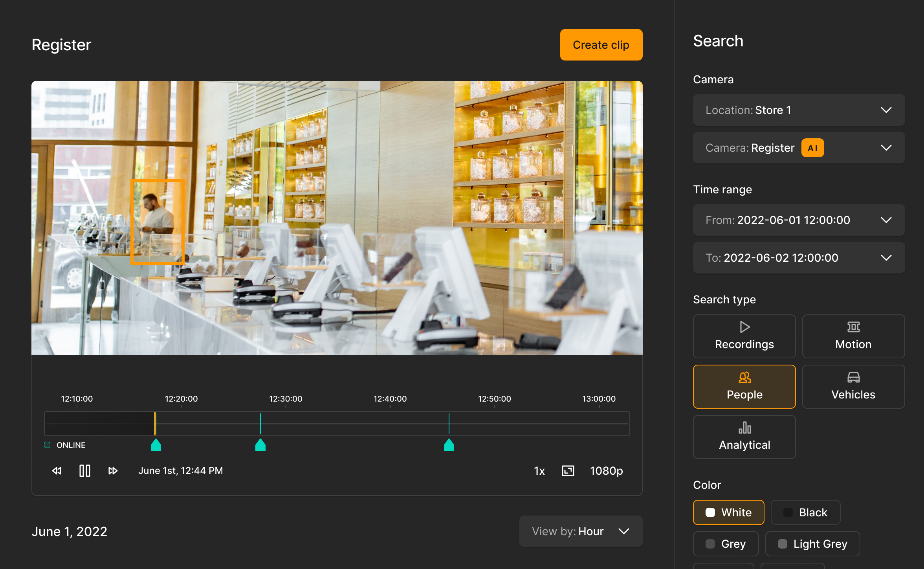Click the 12:10:00 timeline label
The height and width of the screenshot is (569, 924).
77,399
